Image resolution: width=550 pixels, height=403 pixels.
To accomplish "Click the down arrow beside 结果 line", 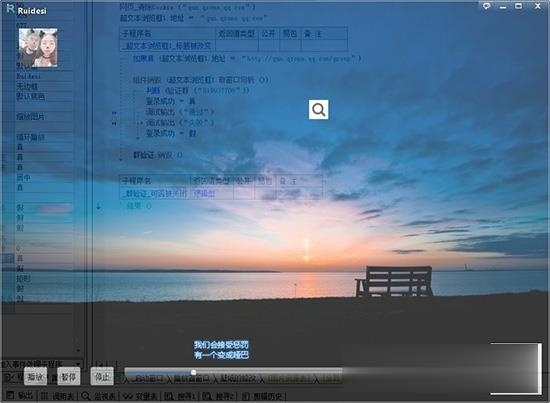I will coord(99,206).
